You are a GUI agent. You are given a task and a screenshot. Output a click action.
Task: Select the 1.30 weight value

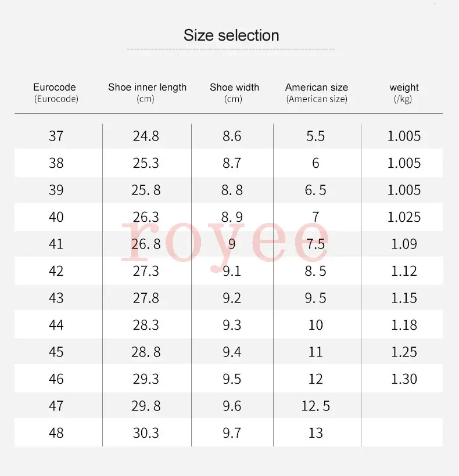pos(404,379)
